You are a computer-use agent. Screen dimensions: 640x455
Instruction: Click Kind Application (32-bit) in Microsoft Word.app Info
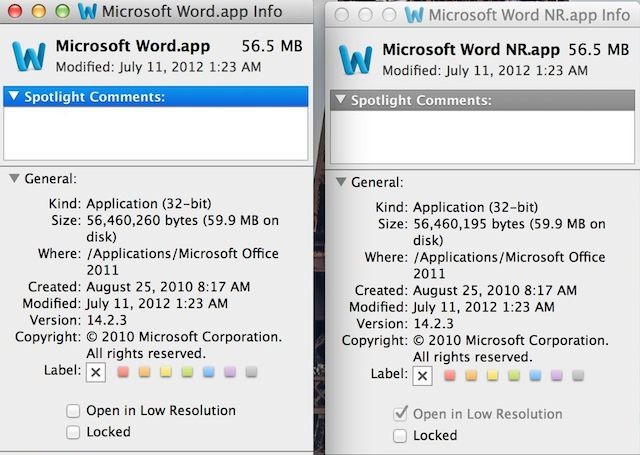(x=149, y=204)
